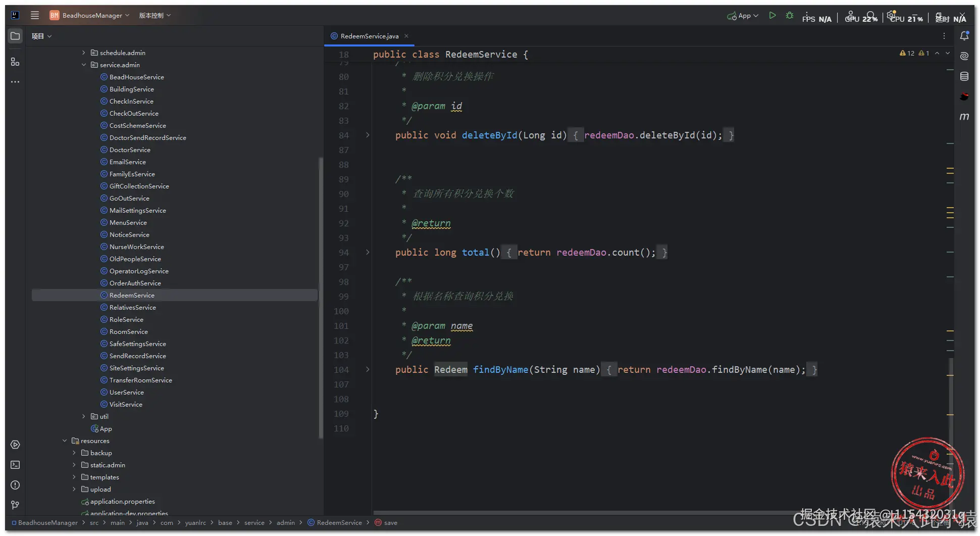Close the RedeemService.java tab
The height and width of the screenshot is (536, 980).
[406, 36]
